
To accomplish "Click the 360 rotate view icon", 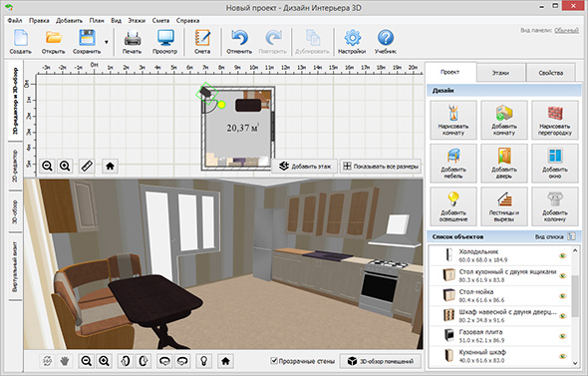I will click(47, 361).
